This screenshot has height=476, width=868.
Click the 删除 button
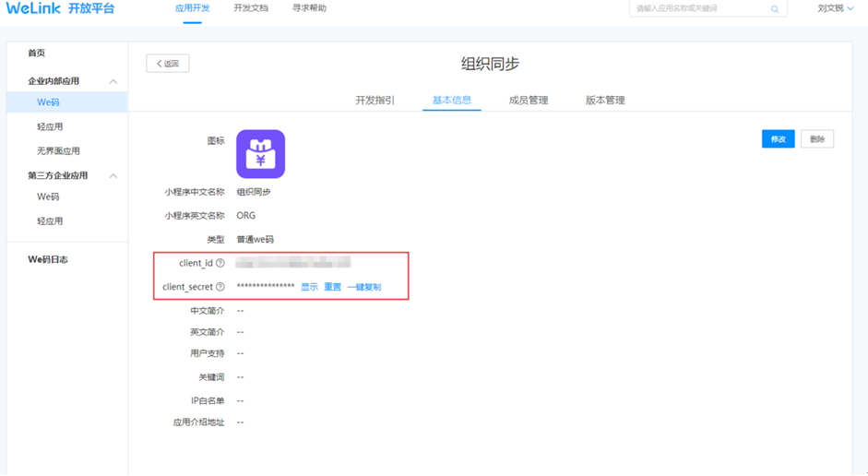817,139
